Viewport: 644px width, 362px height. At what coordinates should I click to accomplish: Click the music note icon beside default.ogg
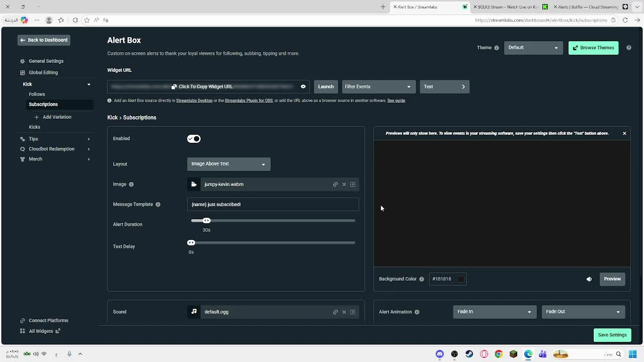click(x=194, y=312)
